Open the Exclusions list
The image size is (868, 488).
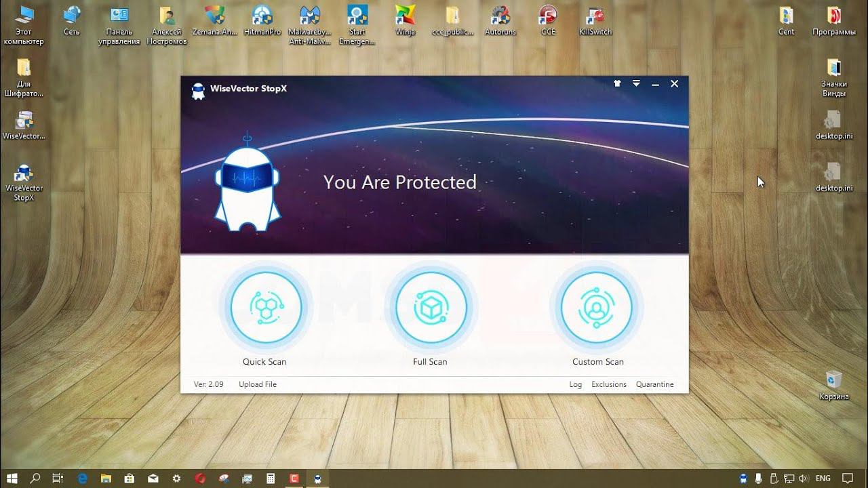point(609,384)
